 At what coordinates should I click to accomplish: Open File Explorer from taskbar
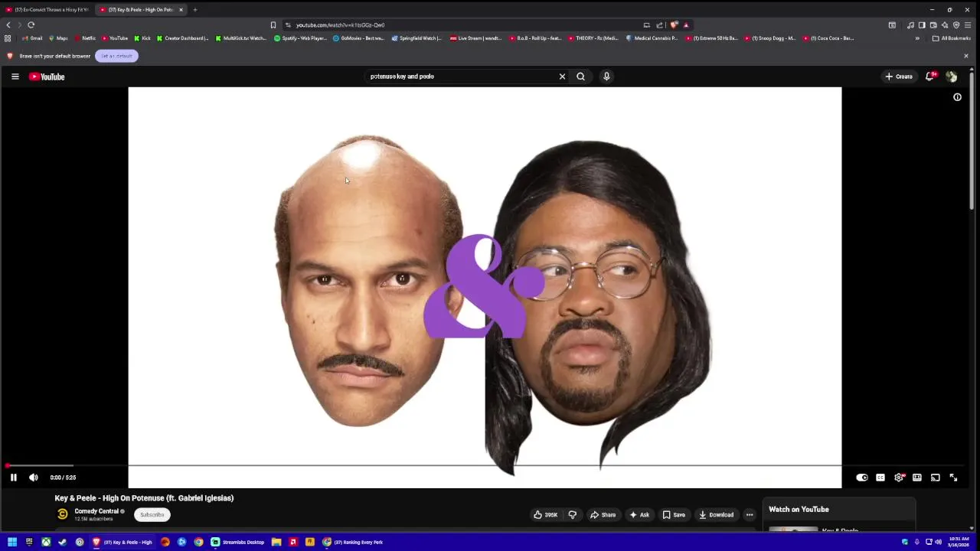[x=276, y=542]
